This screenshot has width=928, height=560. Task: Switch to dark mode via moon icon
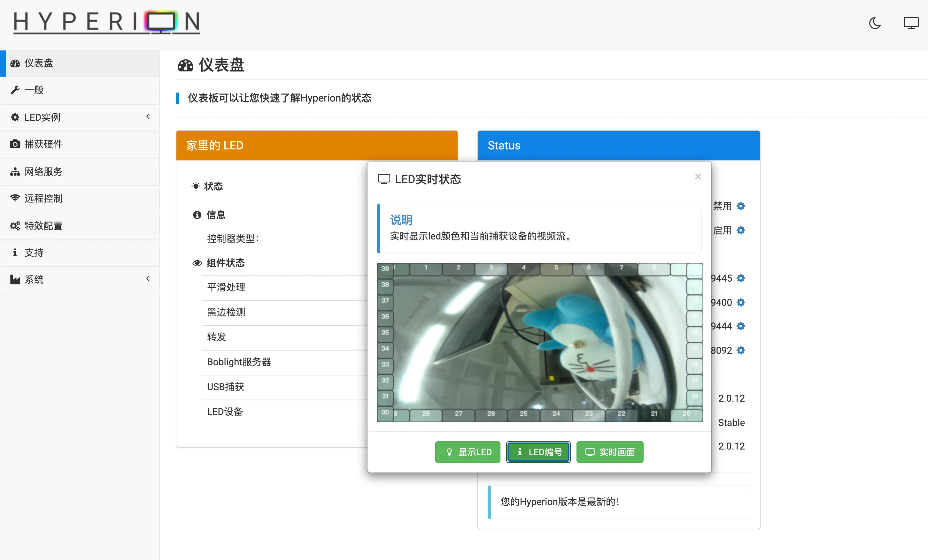(x=875, y=23)
